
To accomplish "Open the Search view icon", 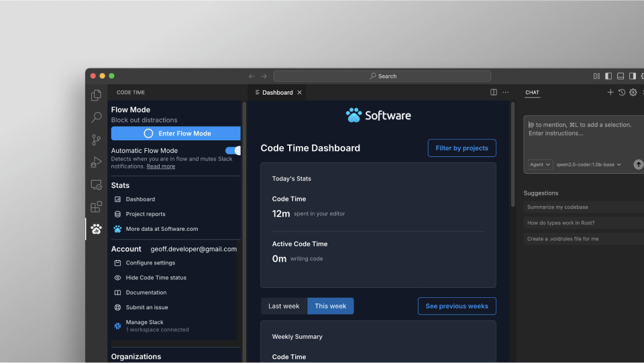I will [x=96, y=117].
